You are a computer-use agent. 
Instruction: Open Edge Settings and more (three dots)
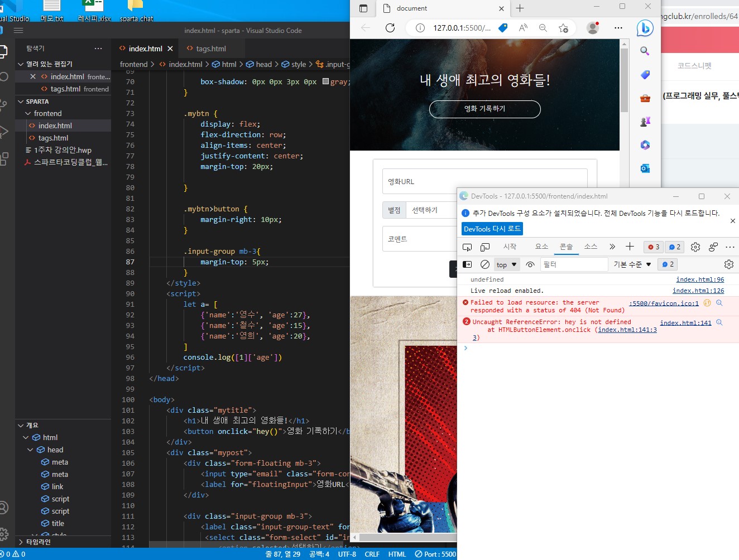click(x=618, y=28)
